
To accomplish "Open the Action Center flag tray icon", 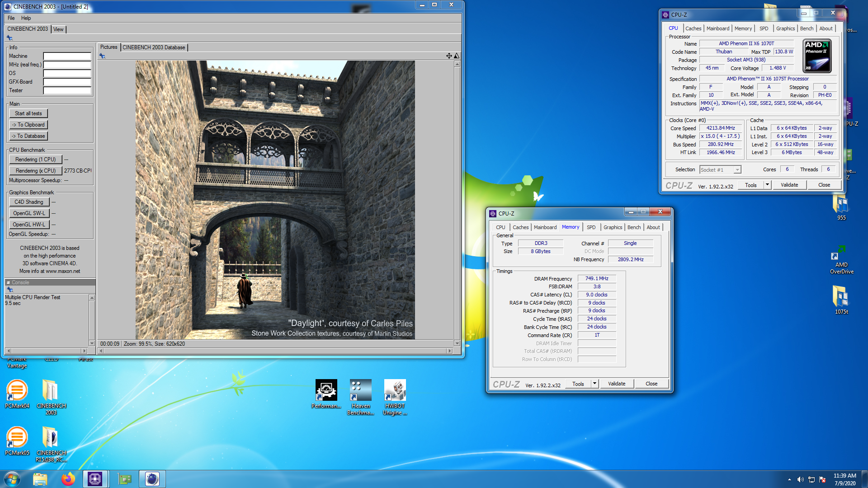I will (x=822, y=479).
